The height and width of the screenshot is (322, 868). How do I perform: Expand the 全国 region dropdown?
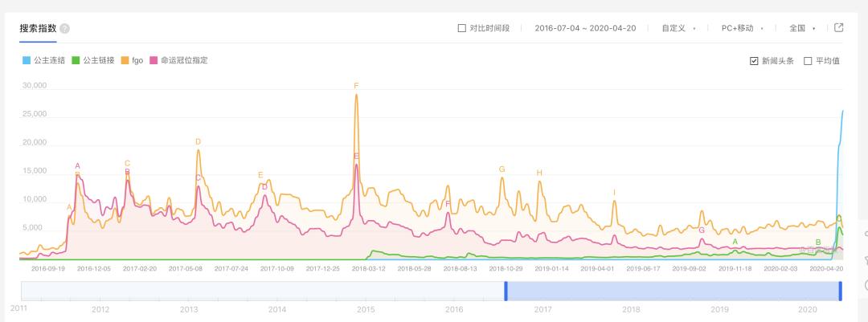click(x=801, y=28)
